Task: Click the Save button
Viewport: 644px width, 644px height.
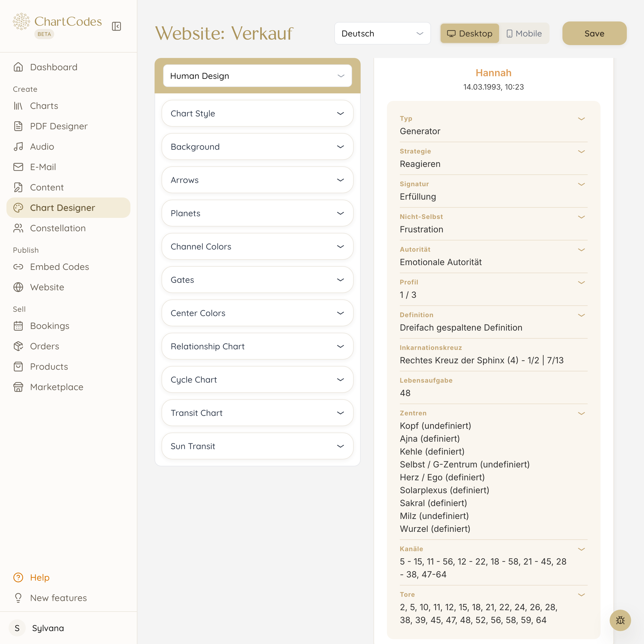Action: click(x=594, y=33)
